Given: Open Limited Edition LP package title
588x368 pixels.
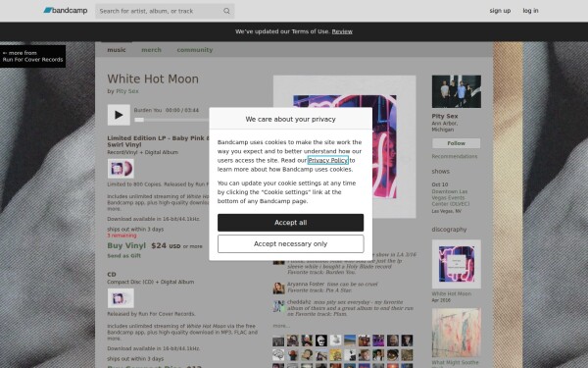Looking at the screenshot, I should click(158, 141).
